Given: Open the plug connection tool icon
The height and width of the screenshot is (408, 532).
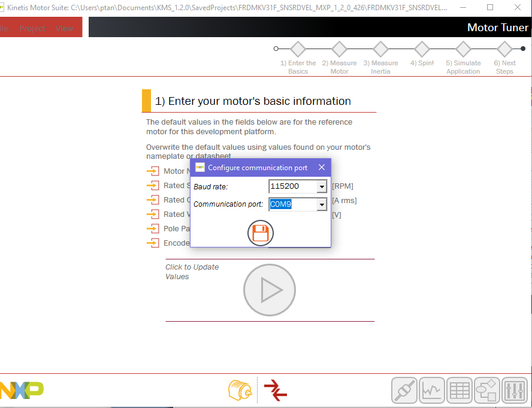Looking at the screenshot, I should pyautogui.click(x=404, y=391).
